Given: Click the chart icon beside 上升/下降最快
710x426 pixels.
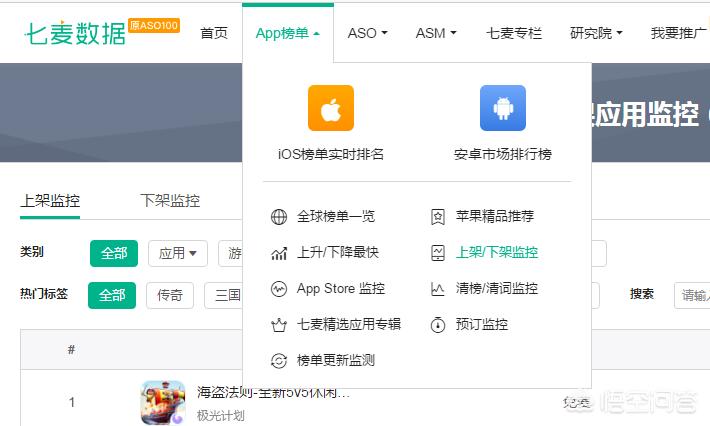Looking at the screenshot, I should click(279, 253).
